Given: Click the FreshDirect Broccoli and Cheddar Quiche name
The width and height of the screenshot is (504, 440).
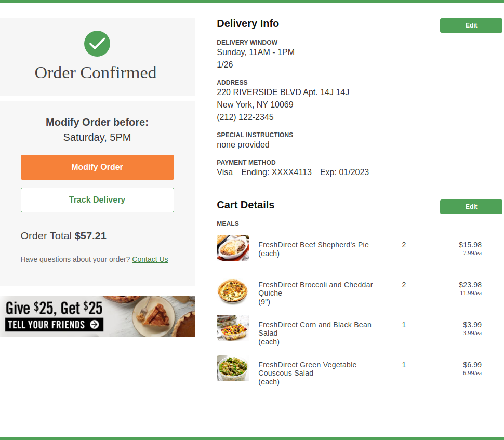Looking at the screenshot, I should click(315, 289).
